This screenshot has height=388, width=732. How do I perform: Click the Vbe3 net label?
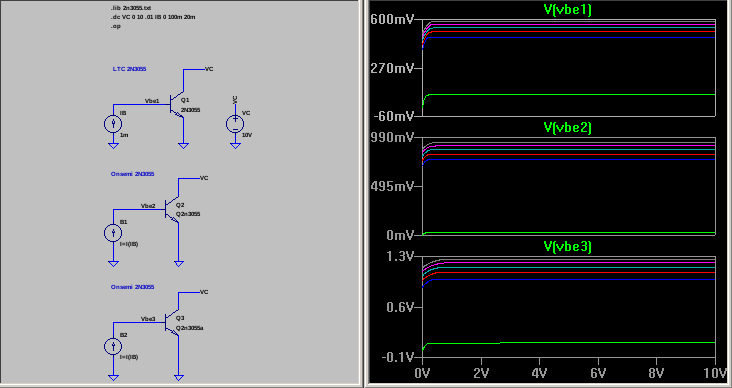point(148,319)
